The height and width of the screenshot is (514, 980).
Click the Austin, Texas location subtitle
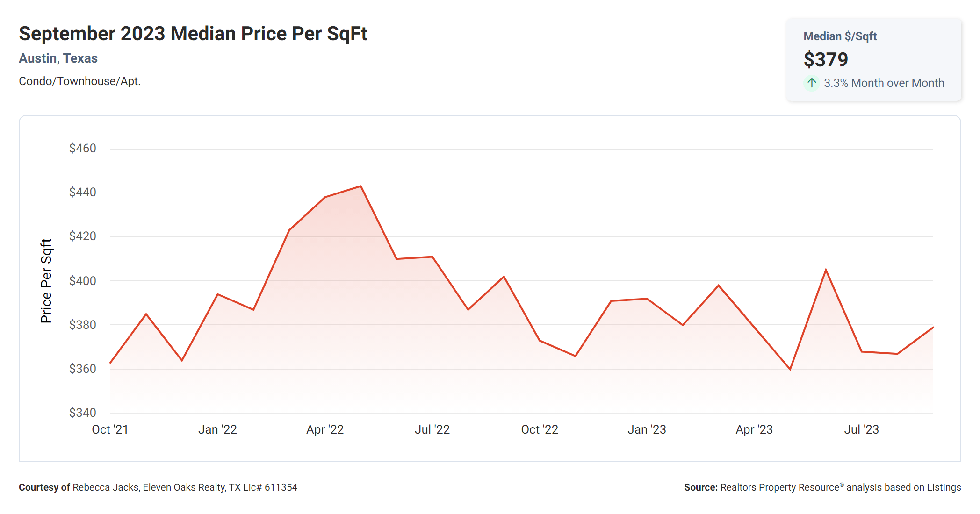58,58
